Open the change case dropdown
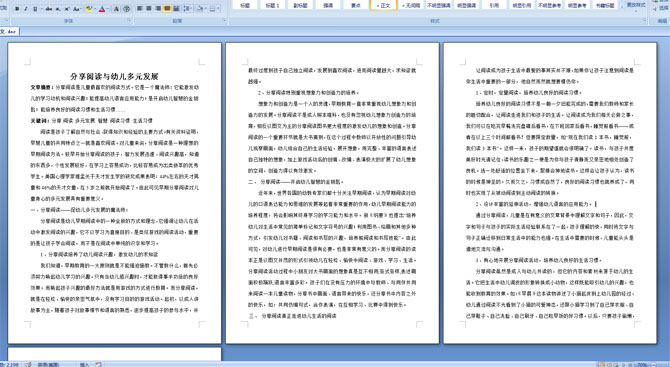The width and height of the screenshot is (670, 367). (77, 9)
